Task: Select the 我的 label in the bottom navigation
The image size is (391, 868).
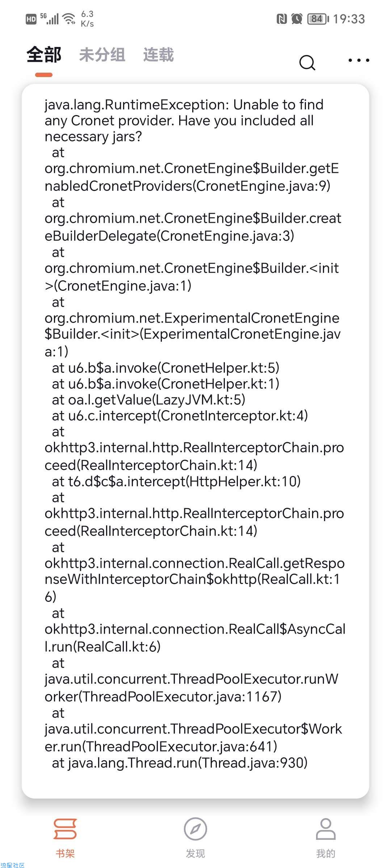Action: tap(325, 854)
